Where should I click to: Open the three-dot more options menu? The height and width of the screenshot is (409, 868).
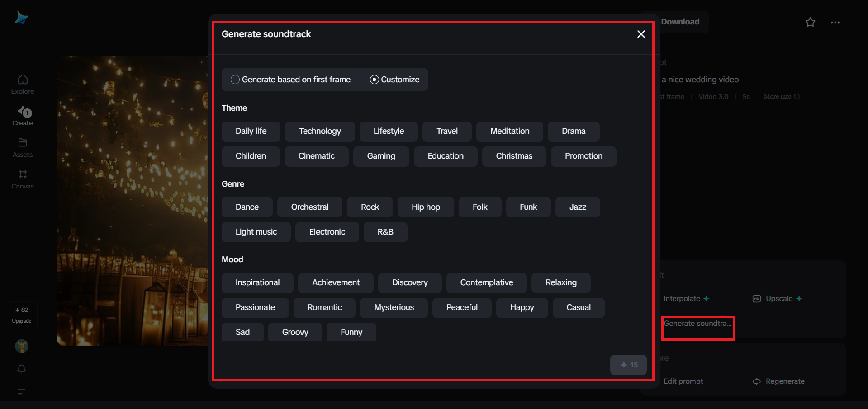(835, 22)
